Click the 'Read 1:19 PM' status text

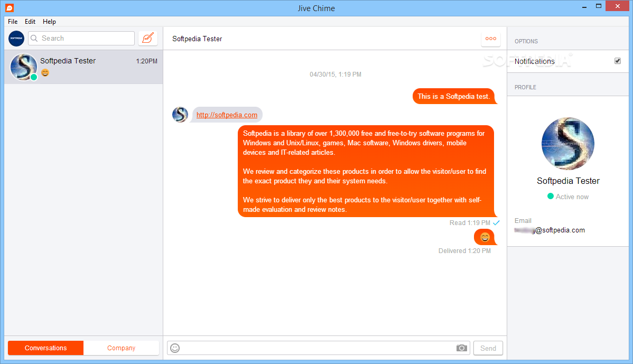(x=470, y=223)
